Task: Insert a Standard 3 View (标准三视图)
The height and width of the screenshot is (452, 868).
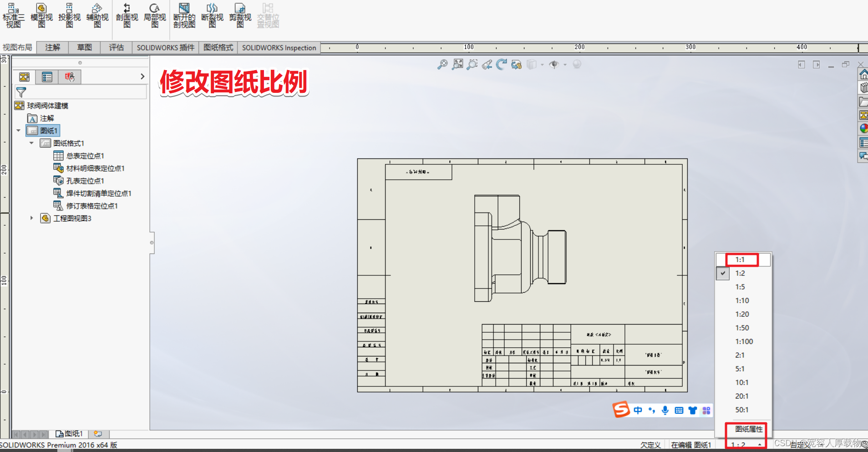Action: coord(13,15)
